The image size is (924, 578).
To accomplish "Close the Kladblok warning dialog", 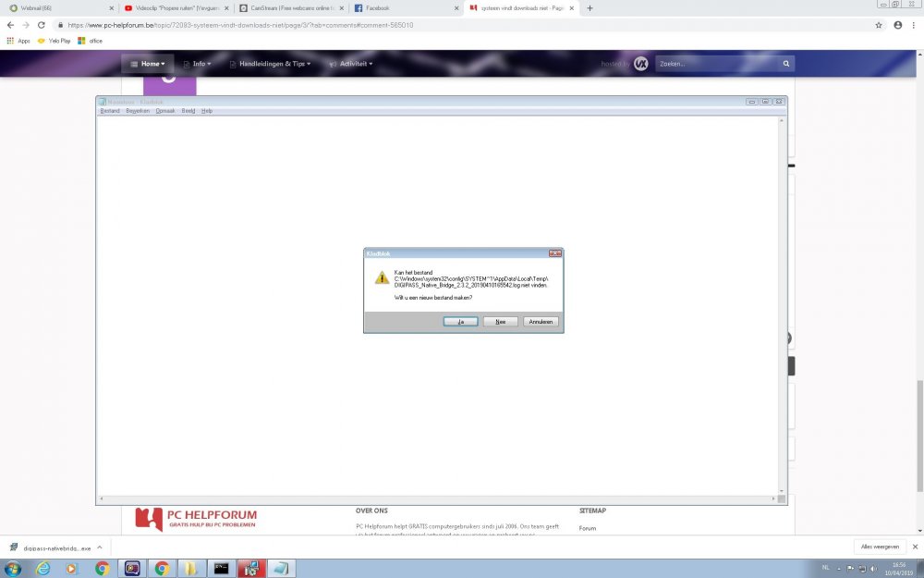I will 555,253.
